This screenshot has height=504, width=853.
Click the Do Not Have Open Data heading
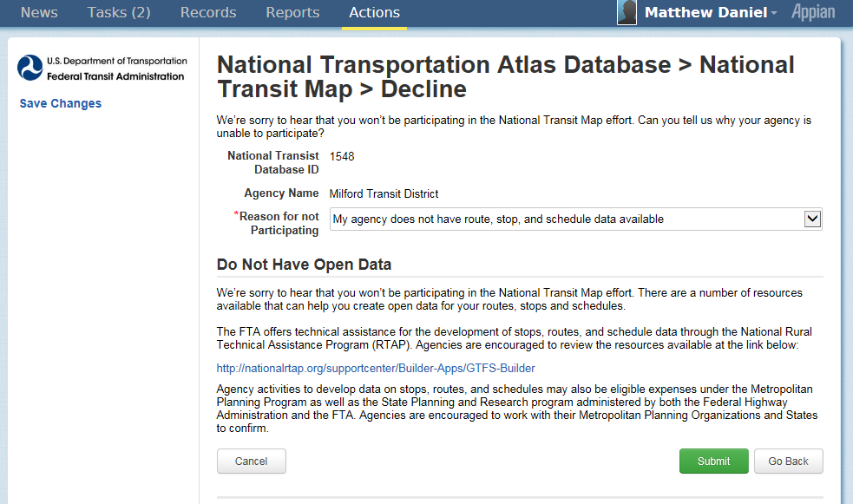pyautogui.click(x=304, y=265)
